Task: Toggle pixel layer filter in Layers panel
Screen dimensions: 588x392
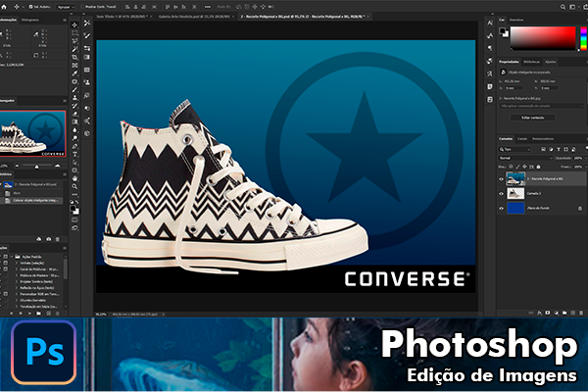Action: click(x=543, y=149)
